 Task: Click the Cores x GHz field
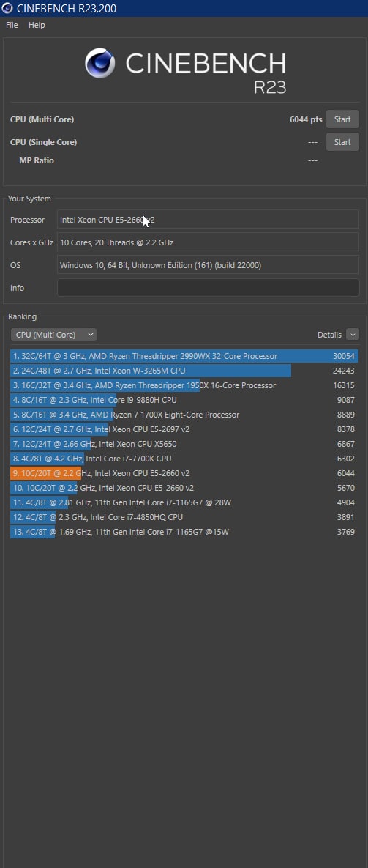pos(208,242)
